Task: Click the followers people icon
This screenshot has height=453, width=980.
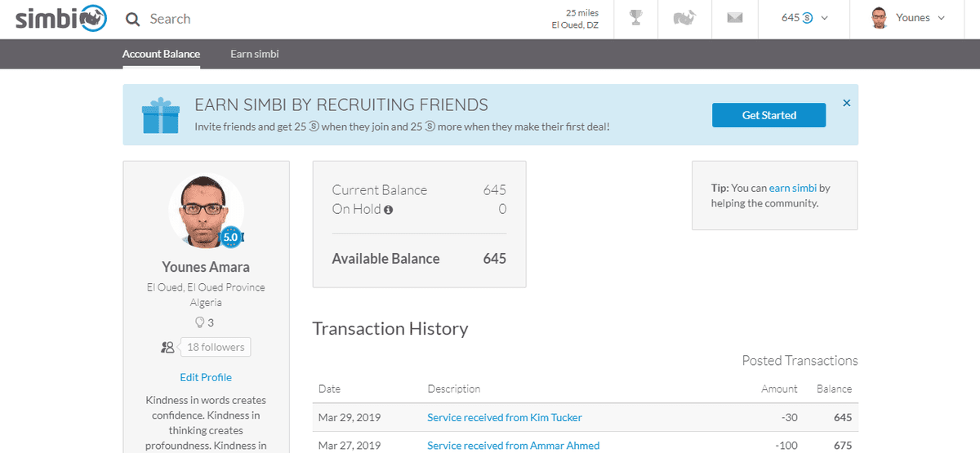Action: 167,347
